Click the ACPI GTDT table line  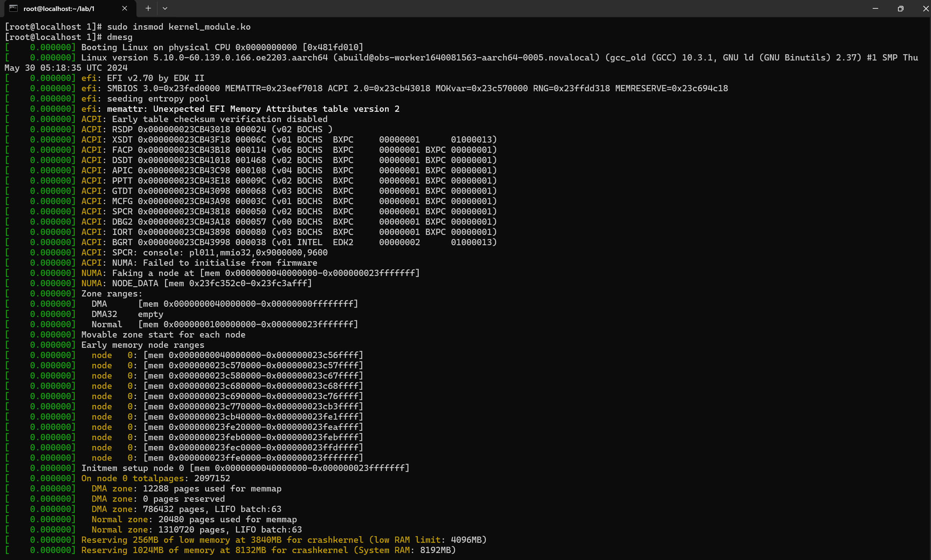[289, 191]
